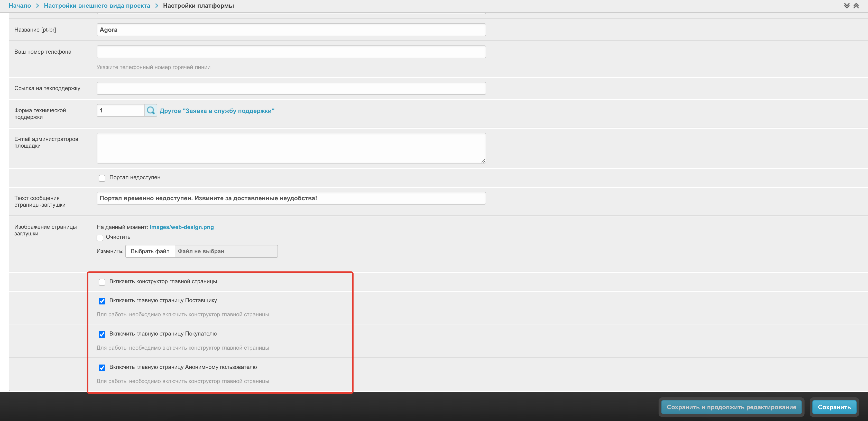Focus the Текст сообщения страницы-заглушки field
The height and width of the screenshot is (421, 868).
click(291, 198)
